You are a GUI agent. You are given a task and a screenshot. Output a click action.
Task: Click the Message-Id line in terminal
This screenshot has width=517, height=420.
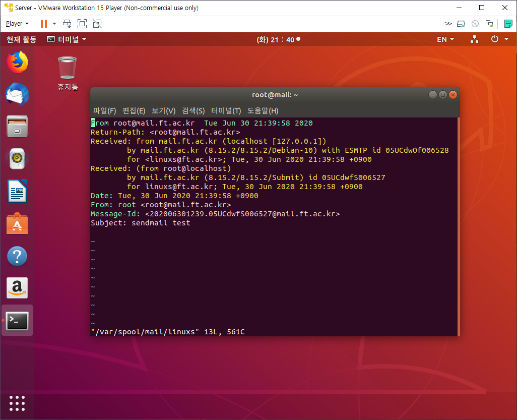215,214
